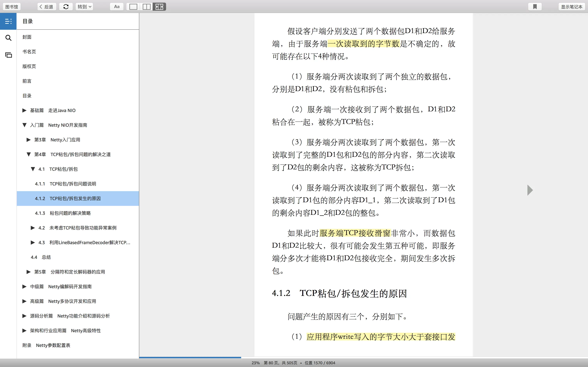This screenshot has width=588, height=367.
Task: Click the 图书馆 library button
Action: pos(12,7)
